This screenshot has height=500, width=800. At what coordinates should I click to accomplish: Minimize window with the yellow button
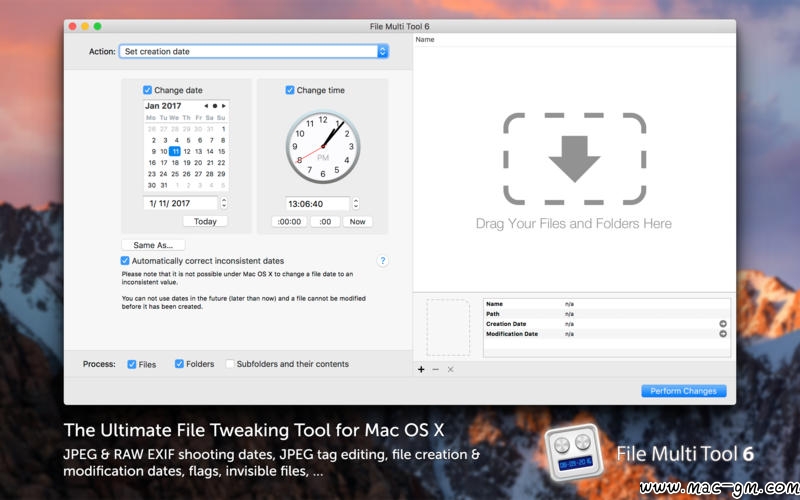tap(85, 26)
